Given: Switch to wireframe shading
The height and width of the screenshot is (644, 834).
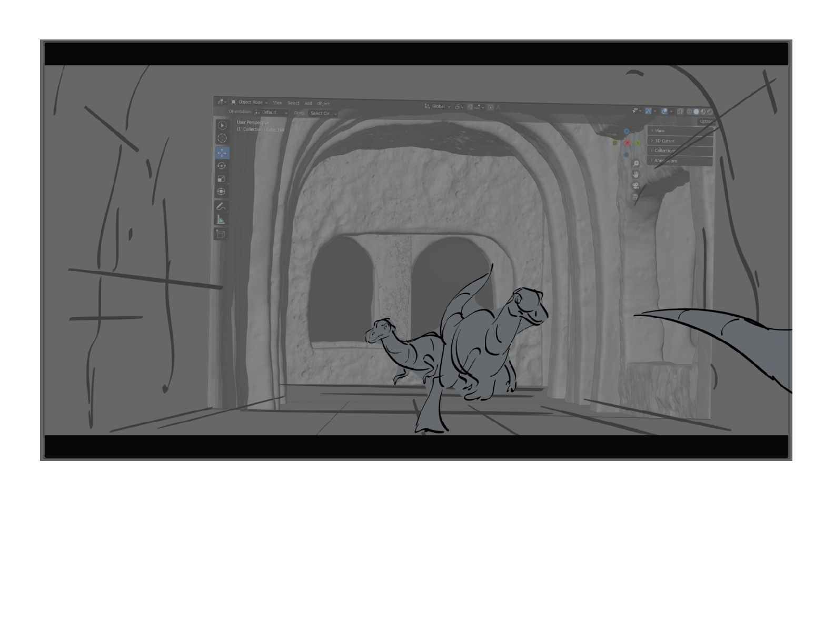Looking at the screenshot, I should click(x=689, y=112).
